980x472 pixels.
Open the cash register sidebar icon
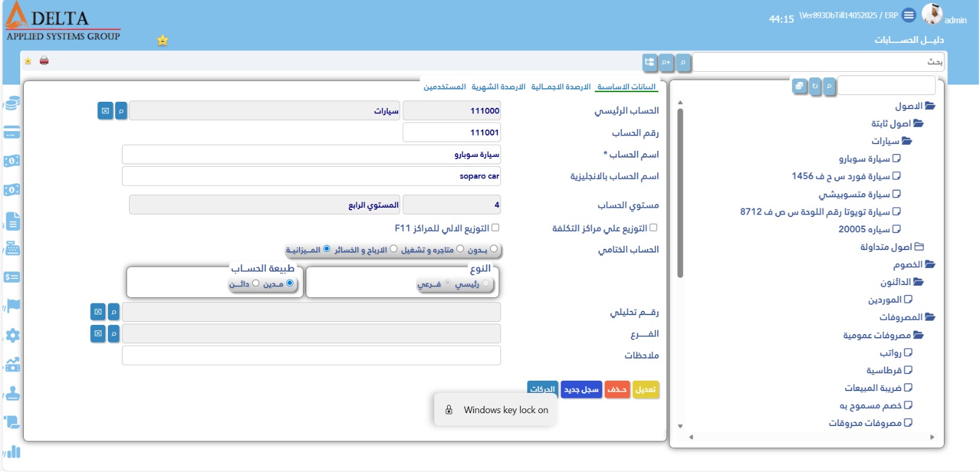click(12, 248)
